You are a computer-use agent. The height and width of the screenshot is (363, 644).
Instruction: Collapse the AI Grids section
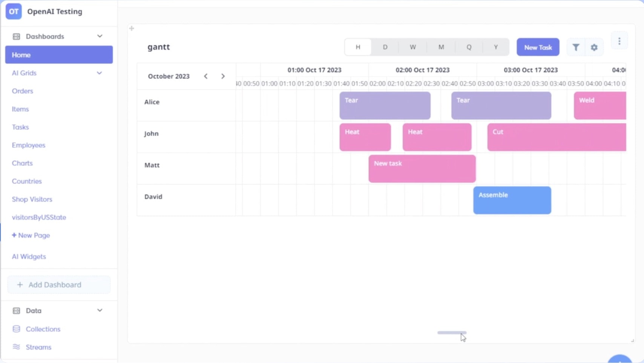pyautogui.click(x=100, y=73)
